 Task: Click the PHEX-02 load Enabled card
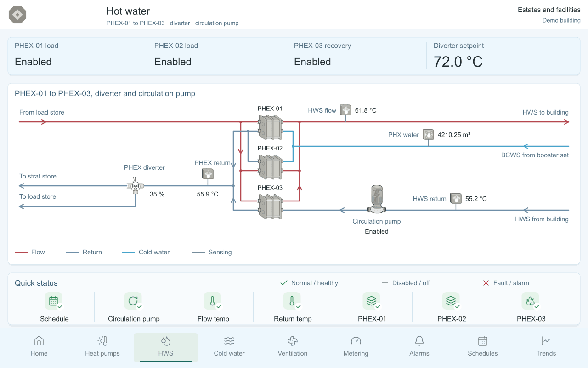tap(217, 56)
